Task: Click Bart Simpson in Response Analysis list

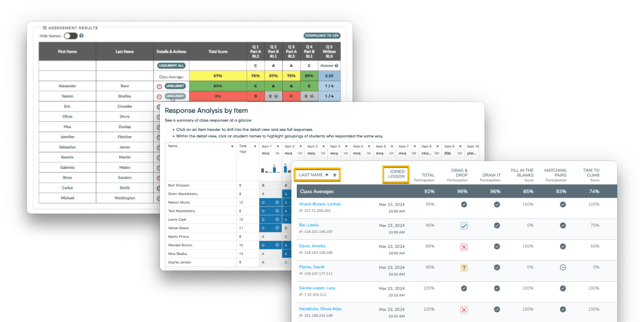Action: [x=179, y=185]
